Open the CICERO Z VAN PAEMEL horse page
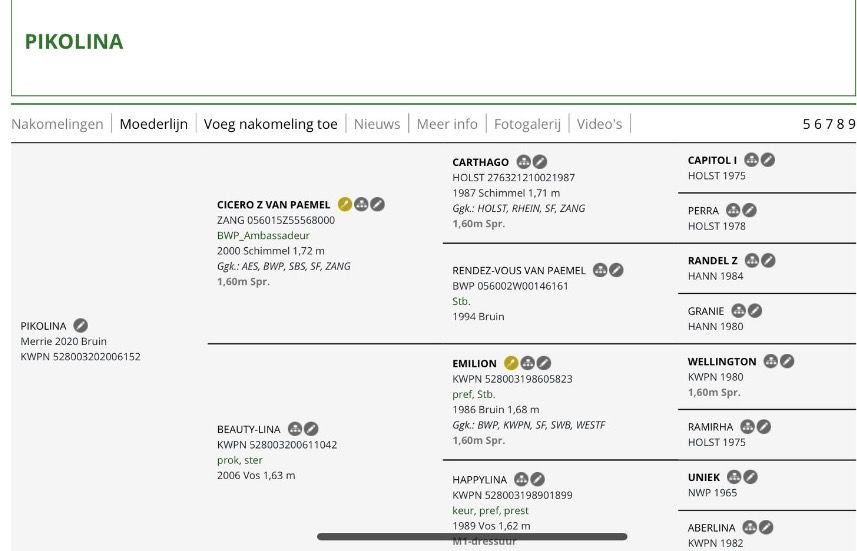The width and height of the screenshot is (857, 551). click(273, 204)
